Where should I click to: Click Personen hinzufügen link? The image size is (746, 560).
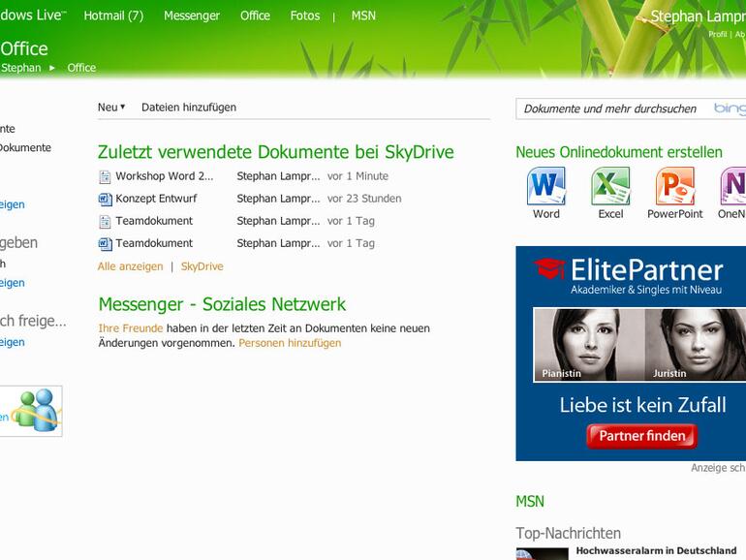(x=290, y=343)
